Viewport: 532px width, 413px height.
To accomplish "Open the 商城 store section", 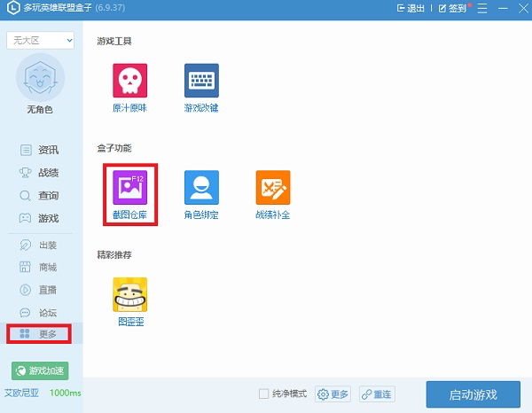I will pyautogui.click(x=39, y=267).
